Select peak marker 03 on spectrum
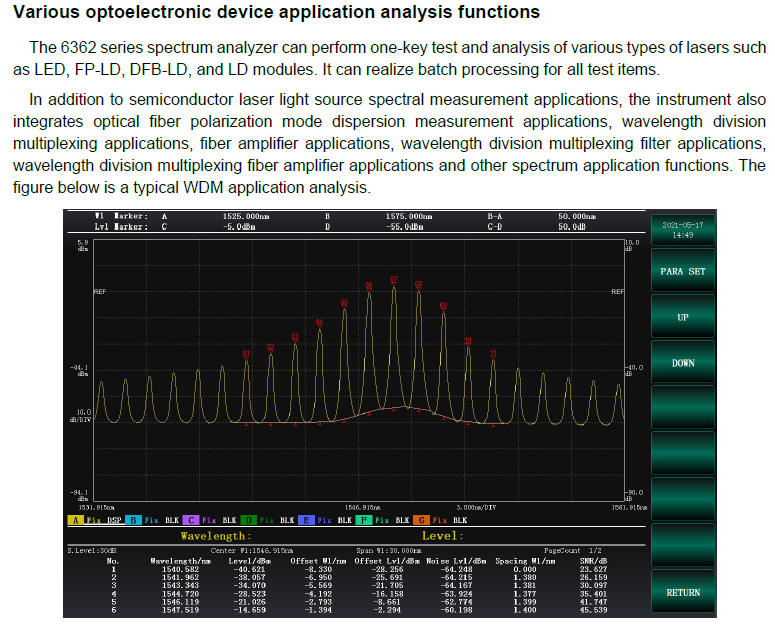The height and width of the screenshot is (625, 775). (295, 337)
